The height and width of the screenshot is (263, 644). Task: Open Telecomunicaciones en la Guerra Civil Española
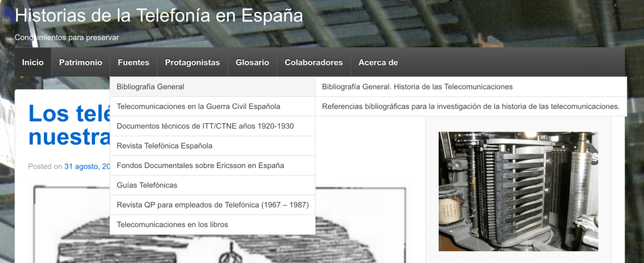point(198,106)
